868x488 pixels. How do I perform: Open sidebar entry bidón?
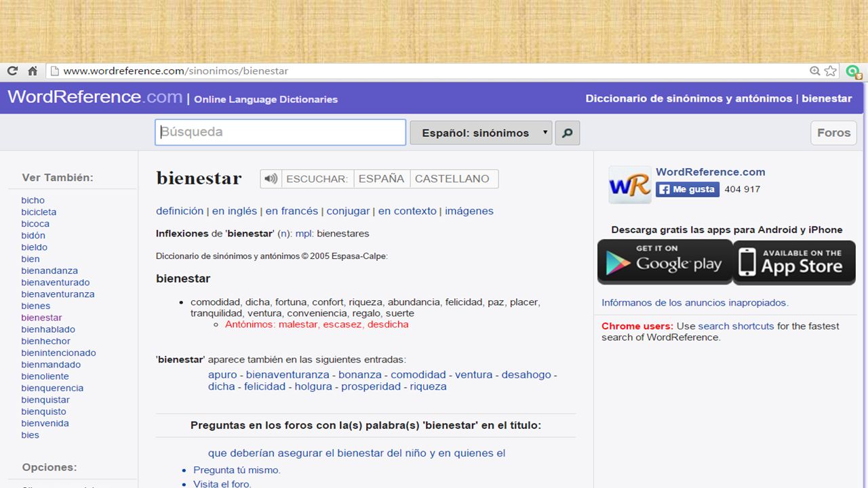[x=33, y=235]
